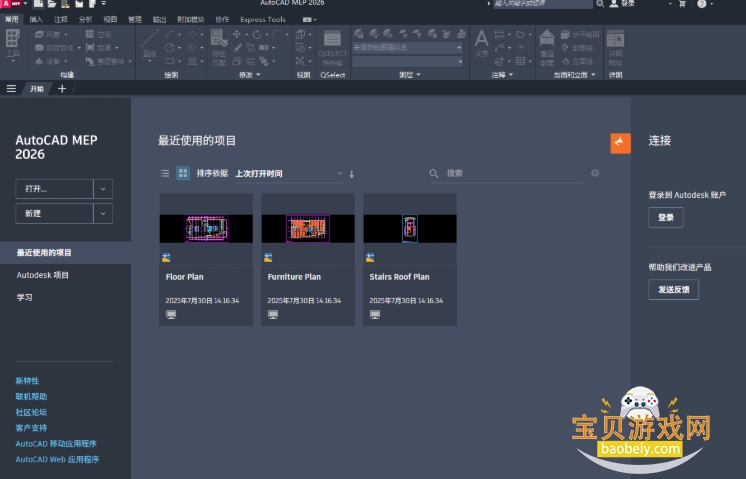Open the 未保存的图层状态 layer state dropdown
This screenshot has height=479, width=746.
(x=407, y=48)
